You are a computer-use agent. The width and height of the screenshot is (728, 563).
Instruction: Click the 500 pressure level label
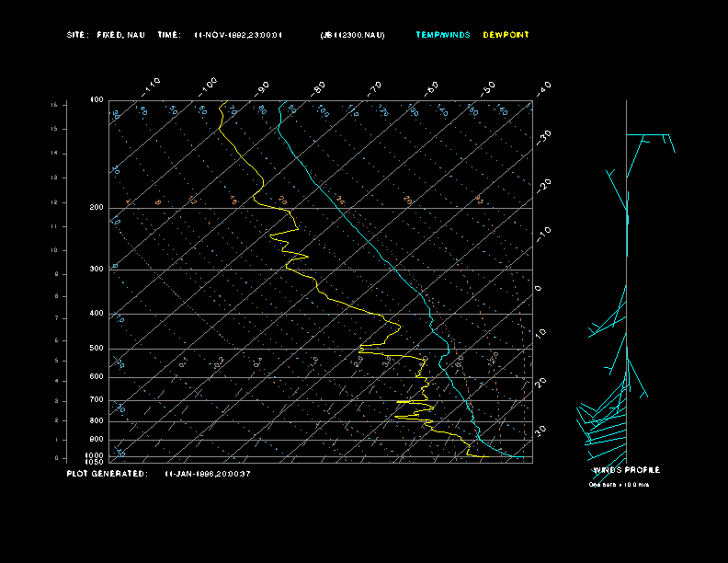97,349
